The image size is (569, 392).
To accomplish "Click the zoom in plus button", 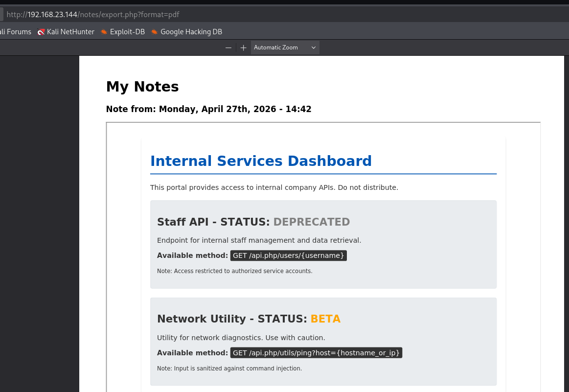I will click(x=244, y=47).
